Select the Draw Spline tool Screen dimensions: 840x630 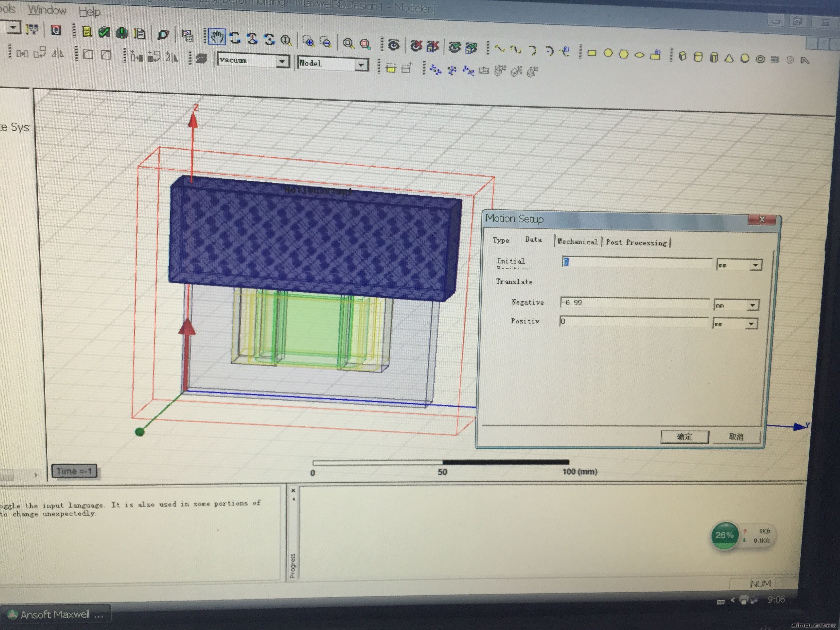516,49
